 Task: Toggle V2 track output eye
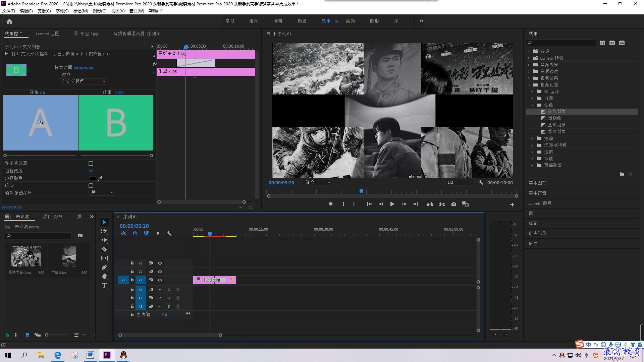coord(160,272)
